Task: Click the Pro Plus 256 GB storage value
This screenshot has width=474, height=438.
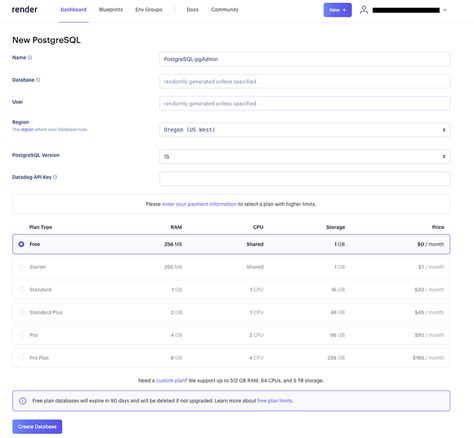Action: [x=336, y=358]
